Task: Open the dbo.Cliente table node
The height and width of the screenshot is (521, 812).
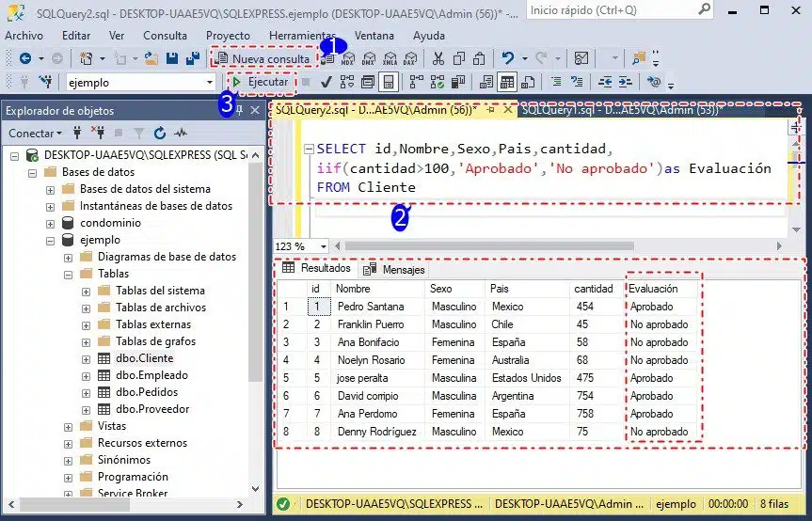Action: (144, 358)
